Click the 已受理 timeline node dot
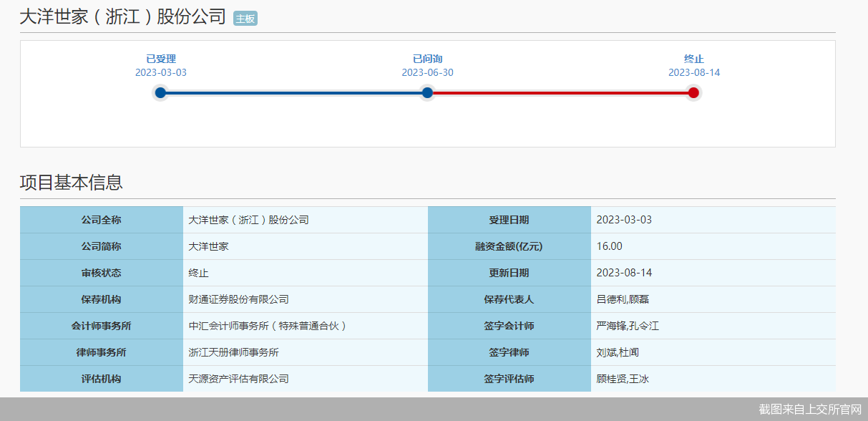The image size is (868, 421). click(x=160, y=92)
